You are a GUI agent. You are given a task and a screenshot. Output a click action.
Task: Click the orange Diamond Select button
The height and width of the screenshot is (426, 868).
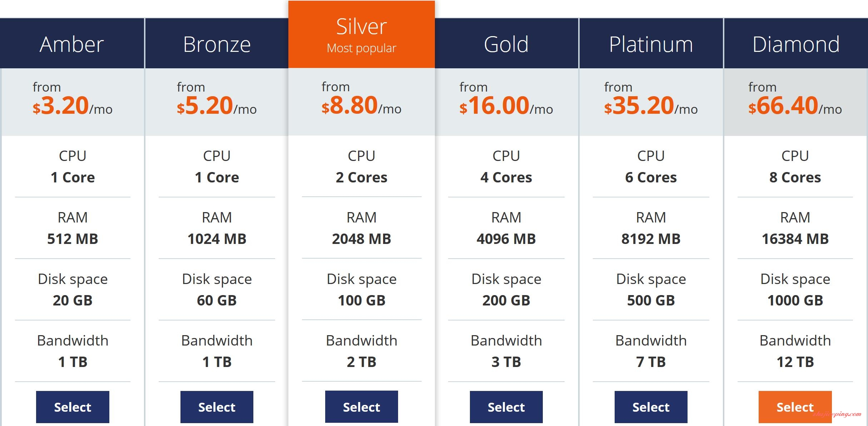(795, 407)
